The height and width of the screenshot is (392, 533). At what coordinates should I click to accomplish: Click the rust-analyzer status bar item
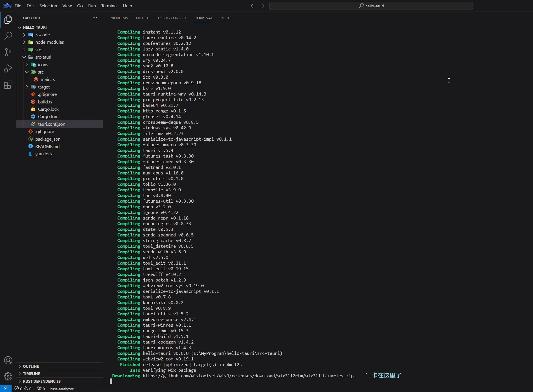pyautogui.click(x=62, y=389)
